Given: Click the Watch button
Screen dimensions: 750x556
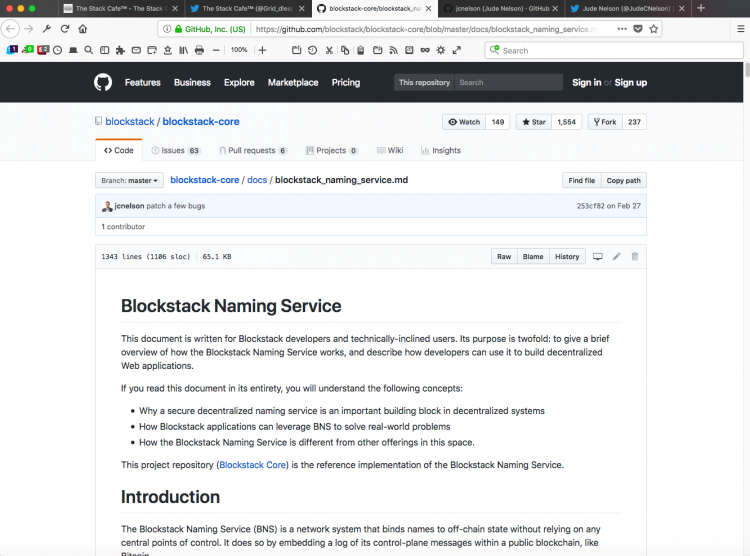Looking at the screenshot, I should [464, 122].
